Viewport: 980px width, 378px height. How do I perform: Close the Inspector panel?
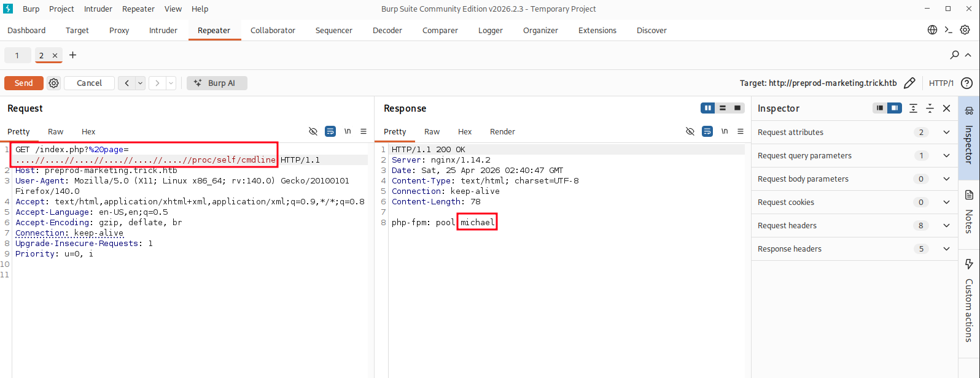(946, 108)
